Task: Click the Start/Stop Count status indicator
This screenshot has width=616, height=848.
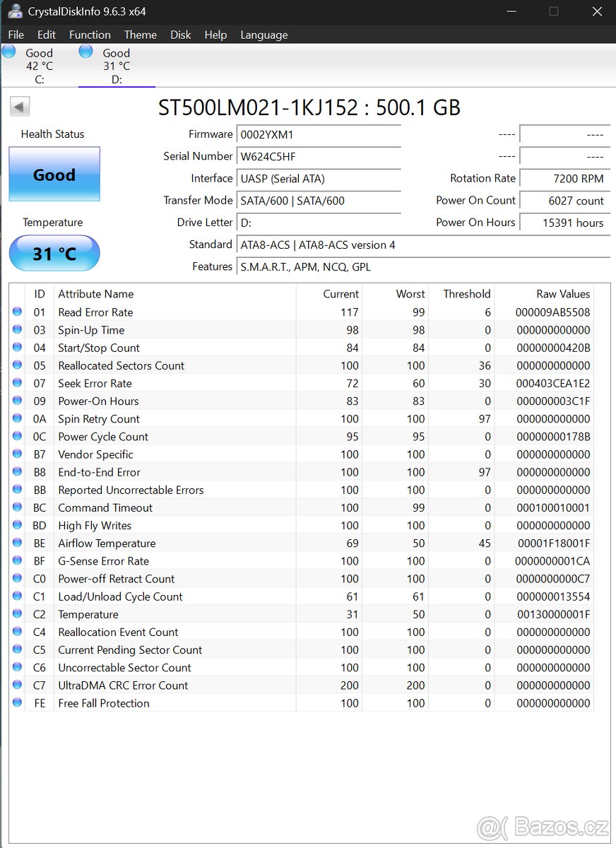Action: [x=17, y=347]
